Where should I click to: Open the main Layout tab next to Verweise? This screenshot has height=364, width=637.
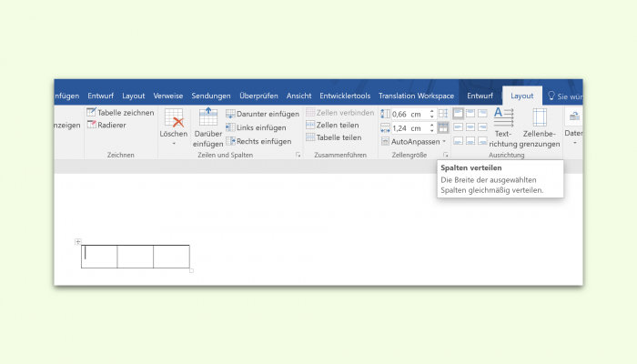pos(133,96)
